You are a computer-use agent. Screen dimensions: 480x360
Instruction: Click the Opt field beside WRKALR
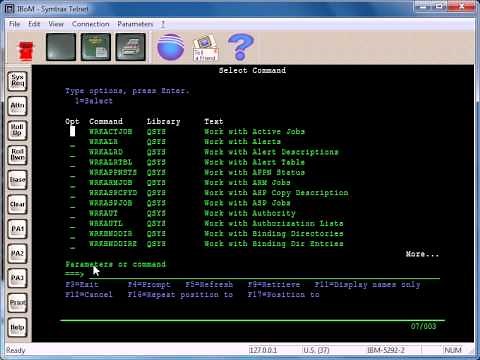72,142
